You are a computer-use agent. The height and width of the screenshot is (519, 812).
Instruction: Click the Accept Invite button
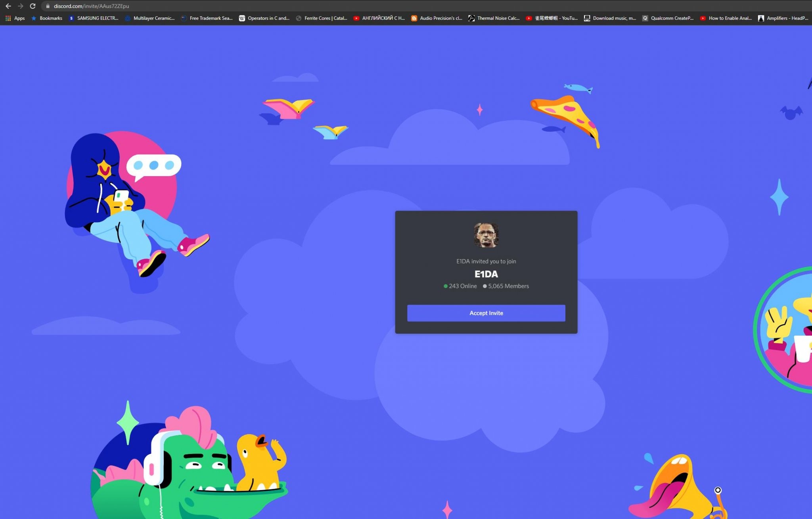[x=486, y=313]
